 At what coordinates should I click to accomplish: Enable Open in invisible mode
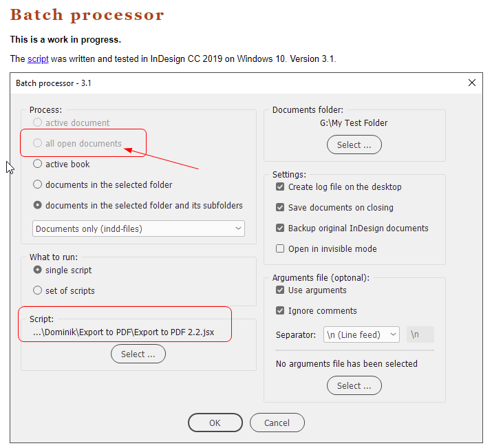pyautogui.click(x=280, y=249)
